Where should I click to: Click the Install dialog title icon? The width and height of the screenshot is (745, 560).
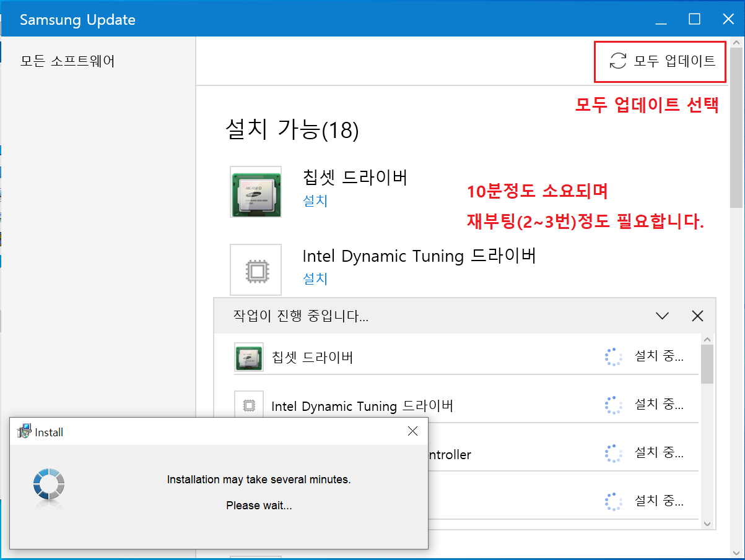coord(24,431)
